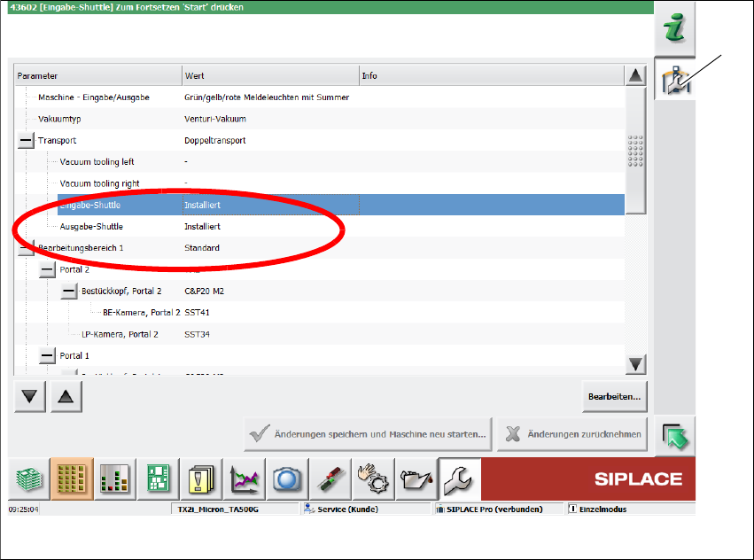Click the Info column header
Screen dimensions: 754x560
coord(492,75)
